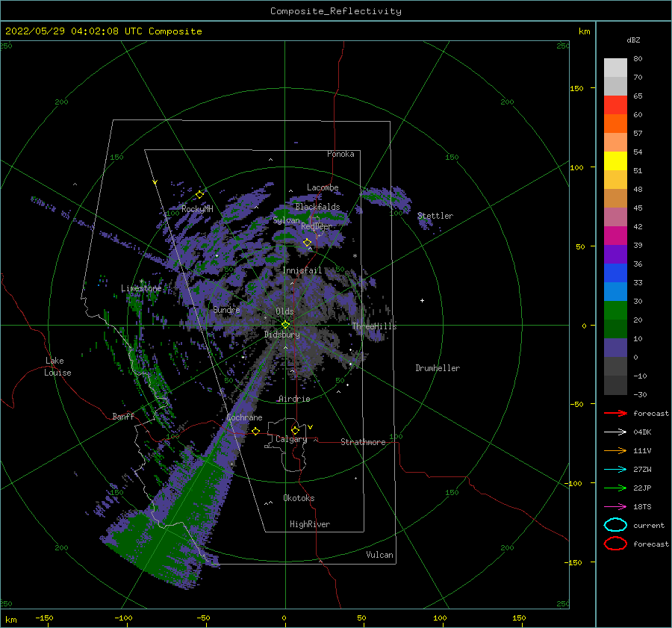
Task: Click the red forecast ellipse legend icon
Action: click(615, 544)
